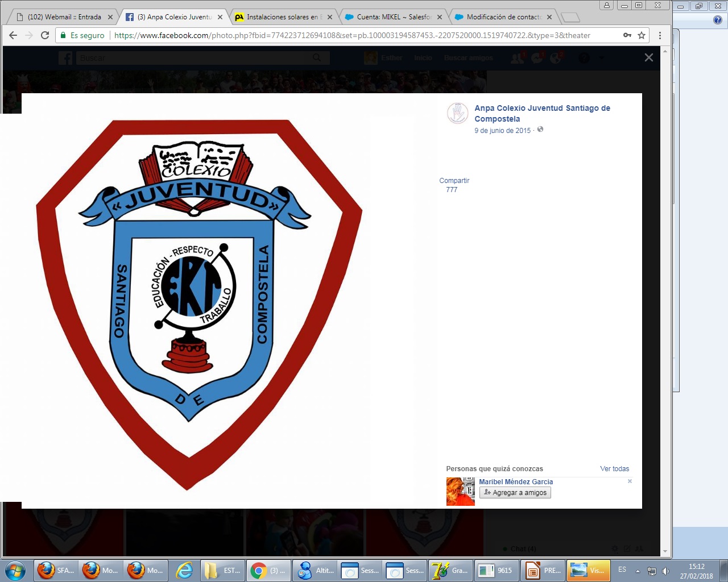Click the Compartir link
Screen dimensions: 728x582
click(454, 181)
